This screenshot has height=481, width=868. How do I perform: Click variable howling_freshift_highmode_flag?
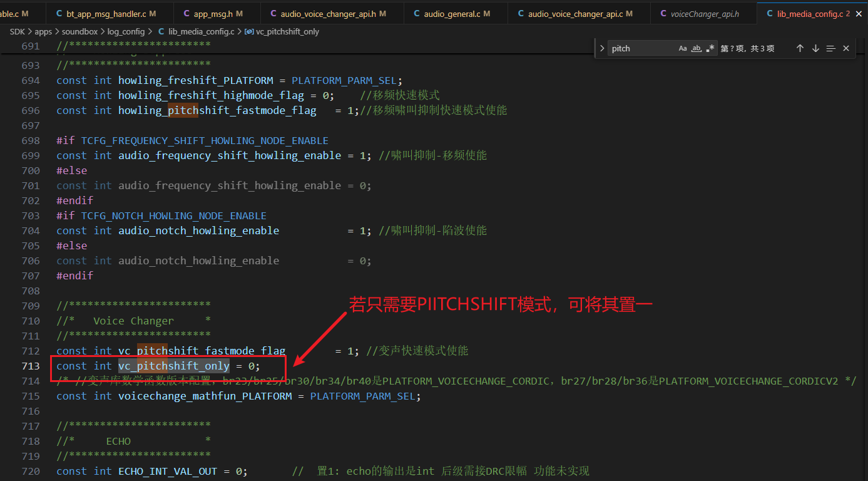point(211,95)
